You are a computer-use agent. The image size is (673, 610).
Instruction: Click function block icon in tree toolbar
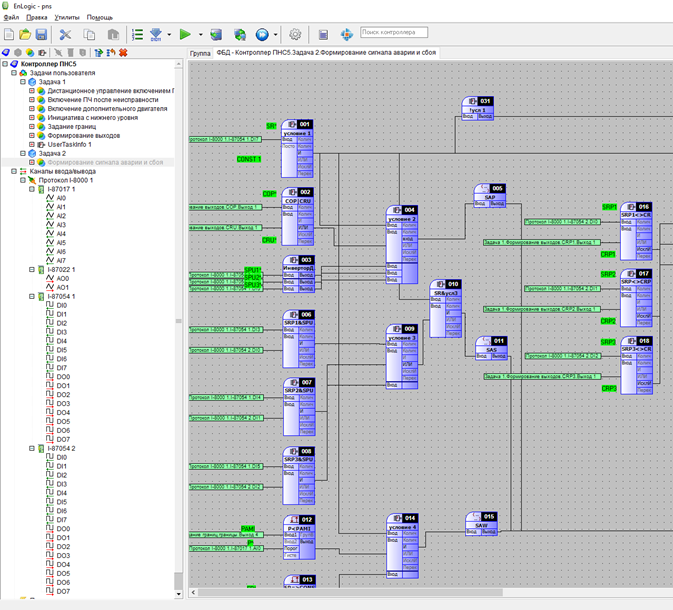[x=42, y=52]
